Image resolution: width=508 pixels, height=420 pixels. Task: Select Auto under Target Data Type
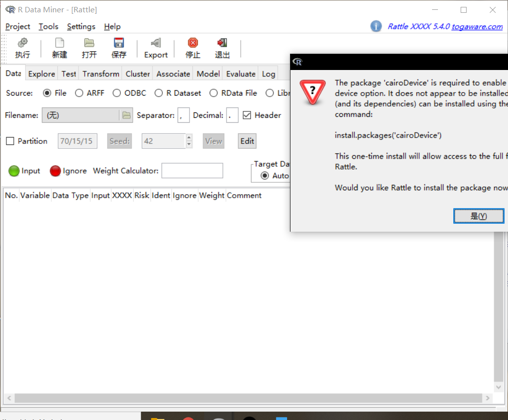(265, 176)
